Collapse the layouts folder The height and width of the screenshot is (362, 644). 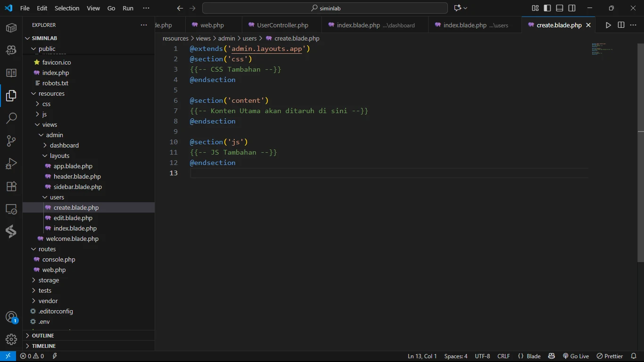coord(59,156)
